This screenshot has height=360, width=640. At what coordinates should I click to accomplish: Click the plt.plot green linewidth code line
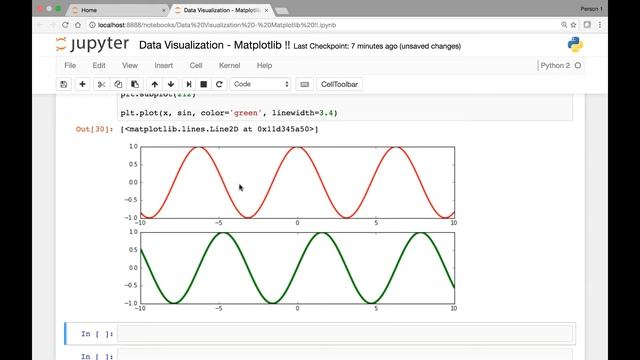[x=229, y=113]
